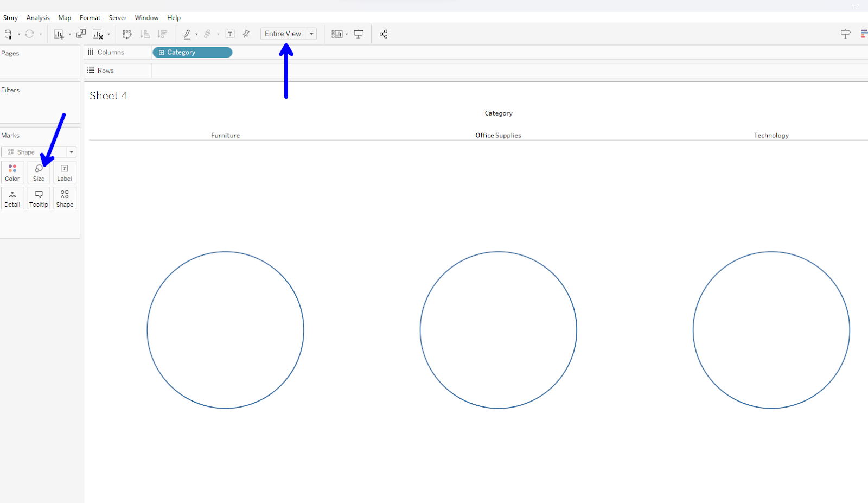The image size is (868, 503).
Task: Click the Entire View fit label
Action: coord(283,34)
